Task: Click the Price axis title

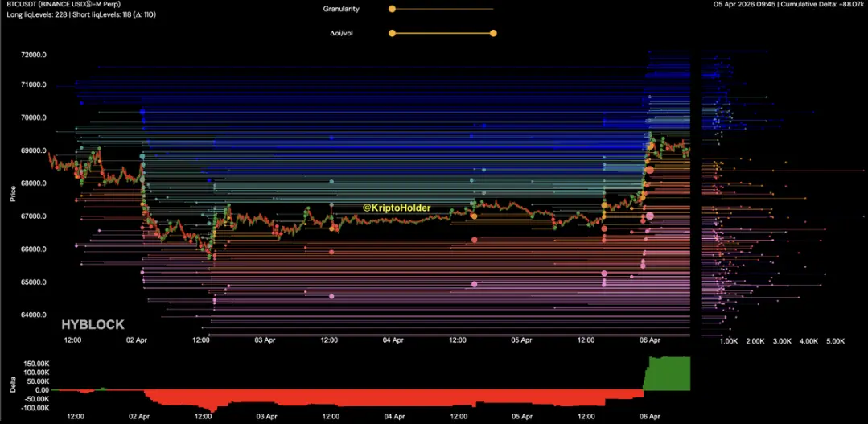Action: point(14,193)
